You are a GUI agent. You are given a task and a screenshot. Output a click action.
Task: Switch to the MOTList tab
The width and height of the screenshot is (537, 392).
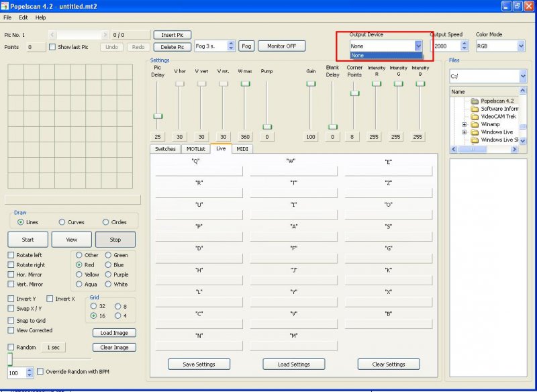point(195,149)
